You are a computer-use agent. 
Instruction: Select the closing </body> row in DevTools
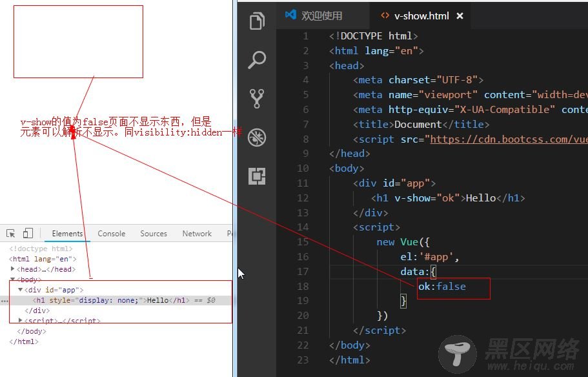[x=32, y=331]
